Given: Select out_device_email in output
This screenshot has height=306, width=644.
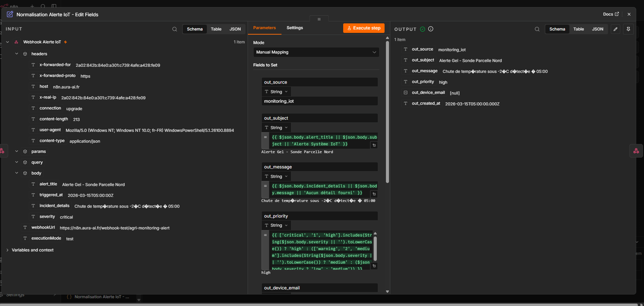Looking at the screenshot, I should [x=428, y=93].
